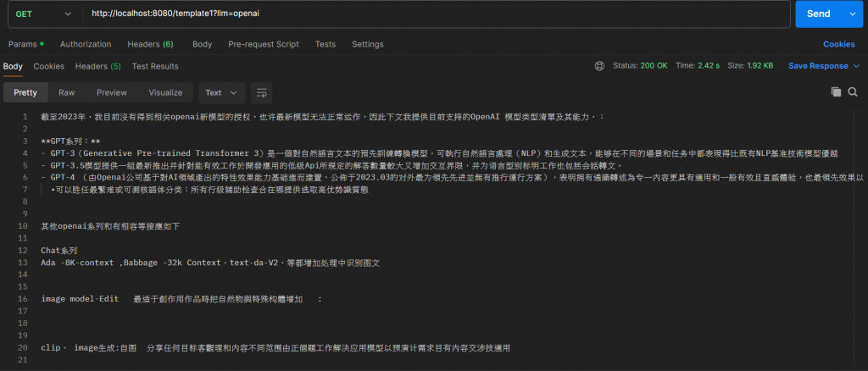868x371 pixels.
Task: Select the response Body tab
Action: (13, 66)
